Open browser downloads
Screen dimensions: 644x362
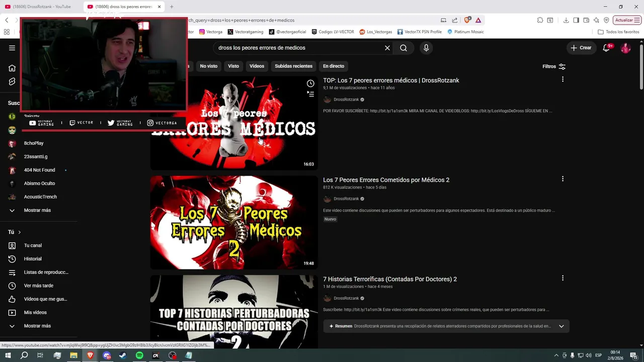coord(566,20)
